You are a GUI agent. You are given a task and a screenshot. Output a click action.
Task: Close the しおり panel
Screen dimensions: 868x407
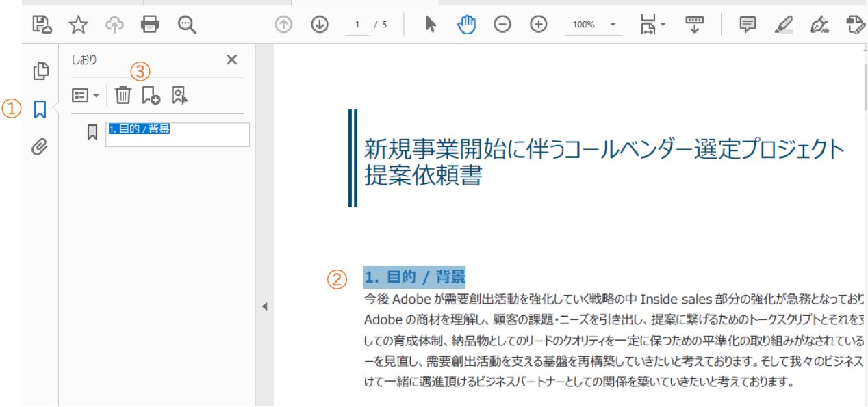[232, 60]
